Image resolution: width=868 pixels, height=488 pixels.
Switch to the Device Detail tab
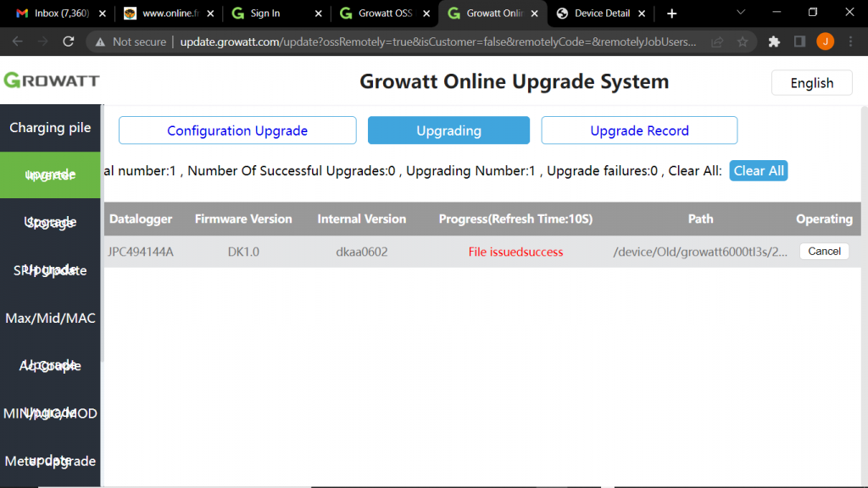(594, 14)
